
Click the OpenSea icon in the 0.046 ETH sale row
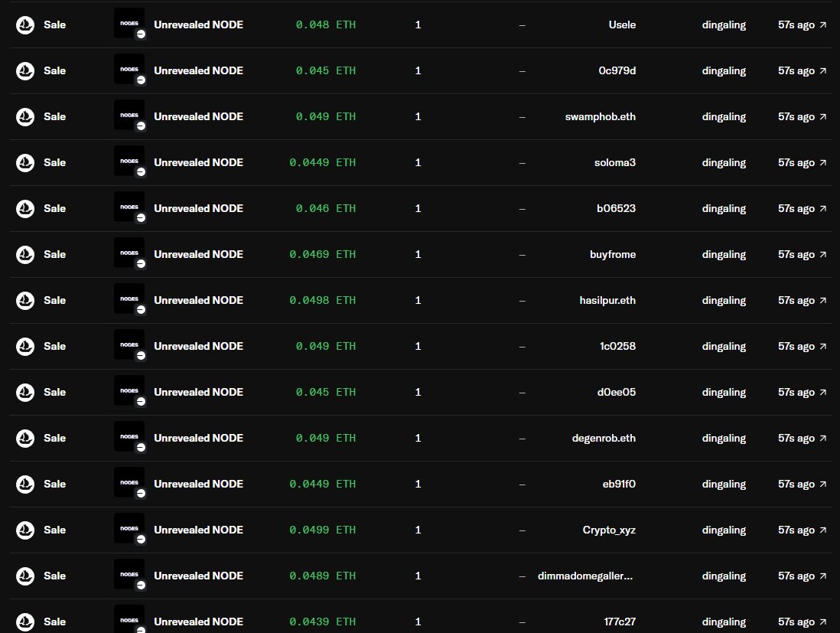point(25,208)
